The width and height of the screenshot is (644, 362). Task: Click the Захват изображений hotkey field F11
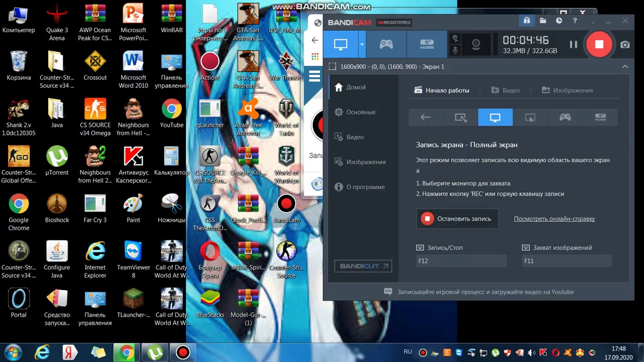pos(567,260)
